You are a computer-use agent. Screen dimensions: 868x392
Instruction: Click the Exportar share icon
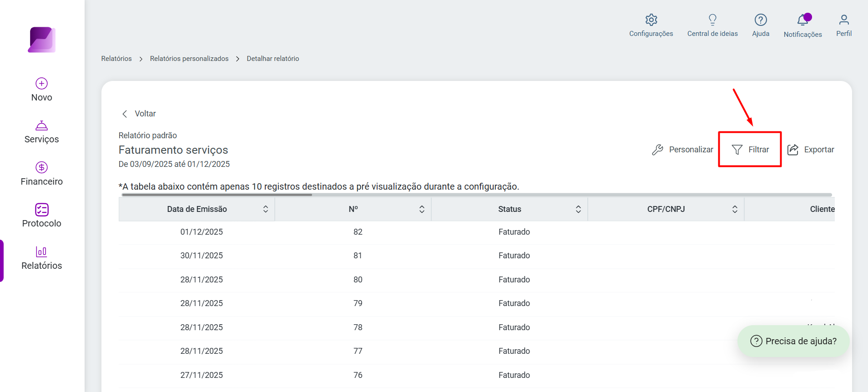[x=793, y=150]
